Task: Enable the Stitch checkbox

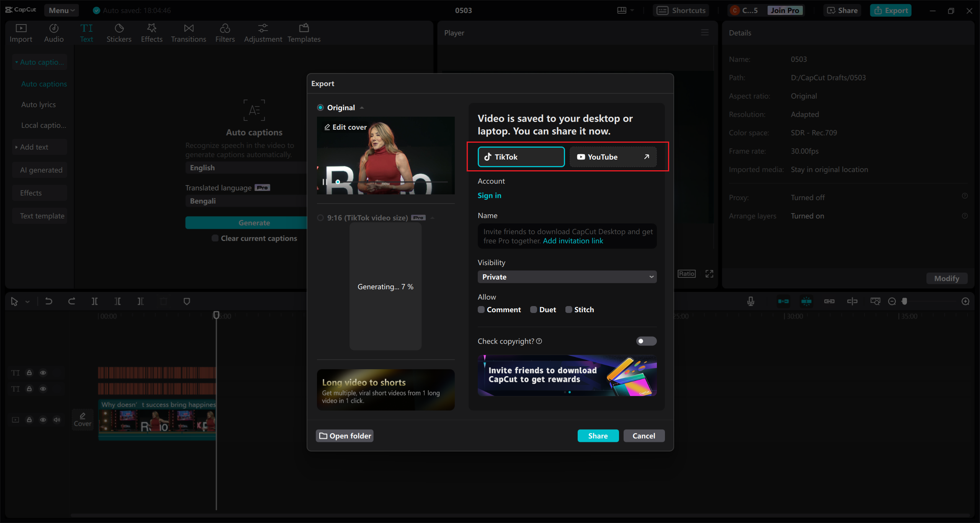Action: tap(569, 310)
